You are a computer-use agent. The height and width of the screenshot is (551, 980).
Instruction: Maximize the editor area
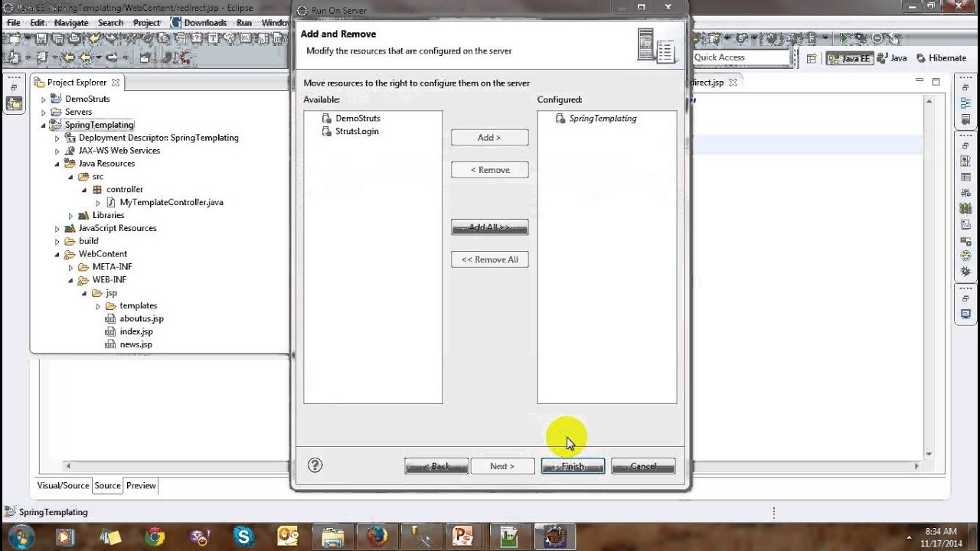tap(936, 81)
